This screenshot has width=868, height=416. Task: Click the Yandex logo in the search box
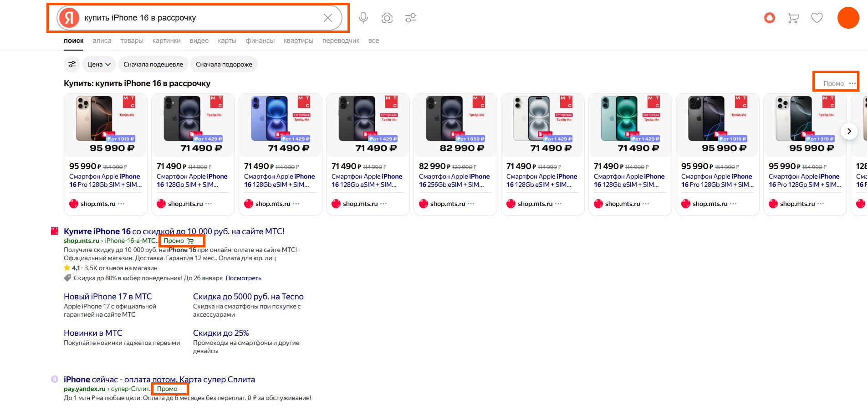click(x=69, y=18)
